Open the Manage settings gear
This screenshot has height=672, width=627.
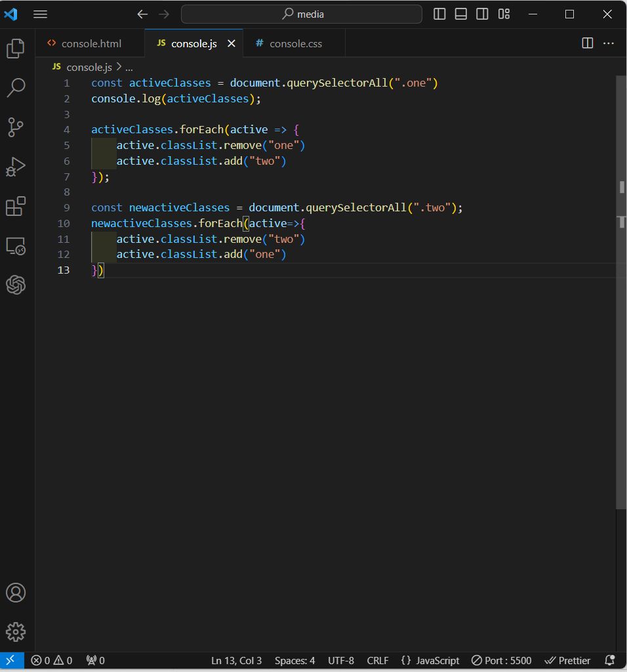coord(16,632)
